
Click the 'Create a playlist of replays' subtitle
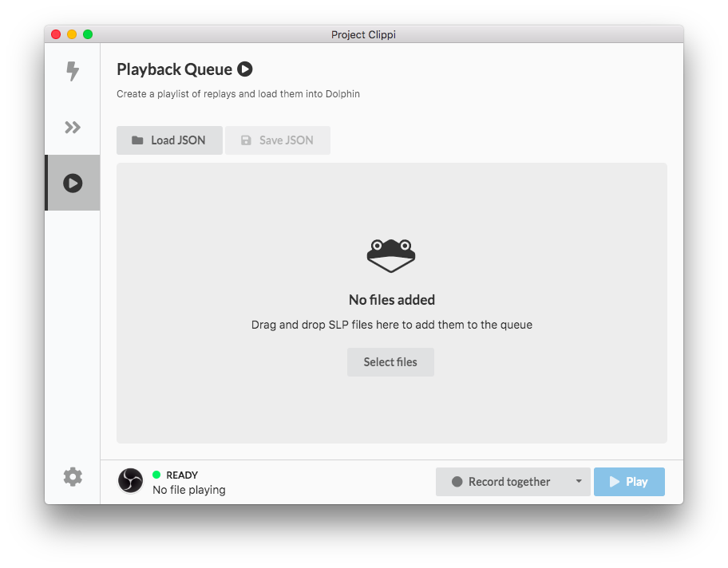[238, 94]
